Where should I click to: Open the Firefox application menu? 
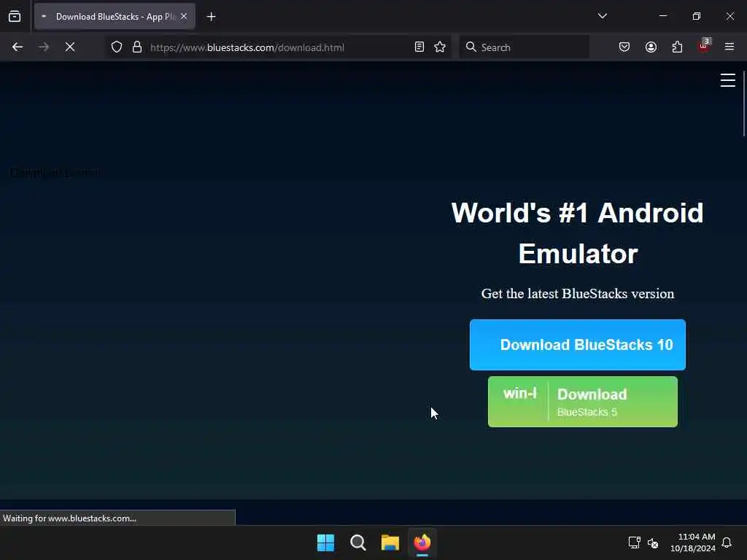729,47
